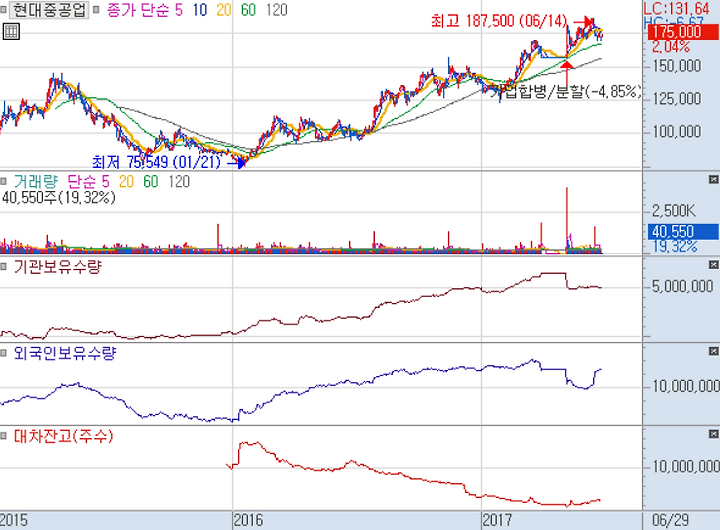Click the 최고 187,500 (06/14) high annotation

pos(500,21)
